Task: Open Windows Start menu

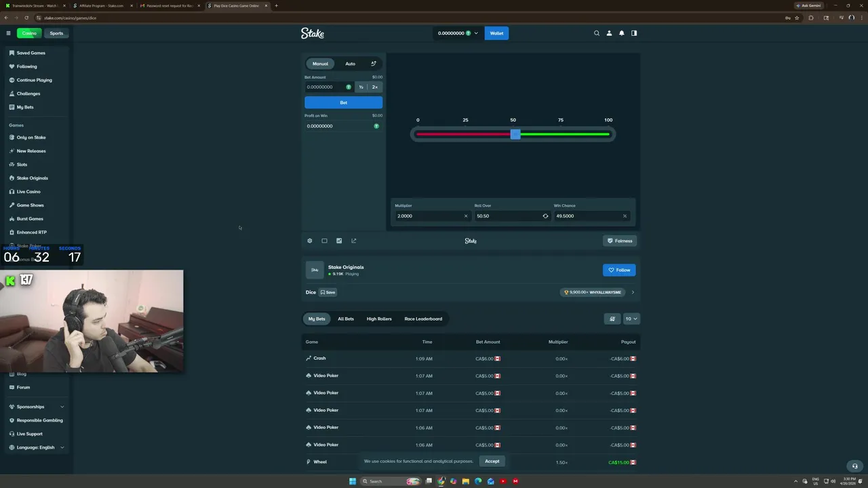Action: click(x=353, y=481)
